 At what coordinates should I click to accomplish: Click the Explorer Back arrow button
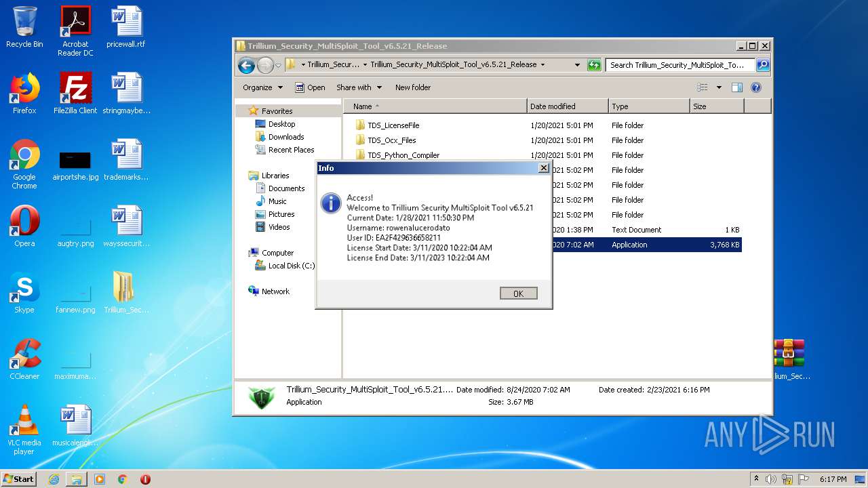pos(246,65)
